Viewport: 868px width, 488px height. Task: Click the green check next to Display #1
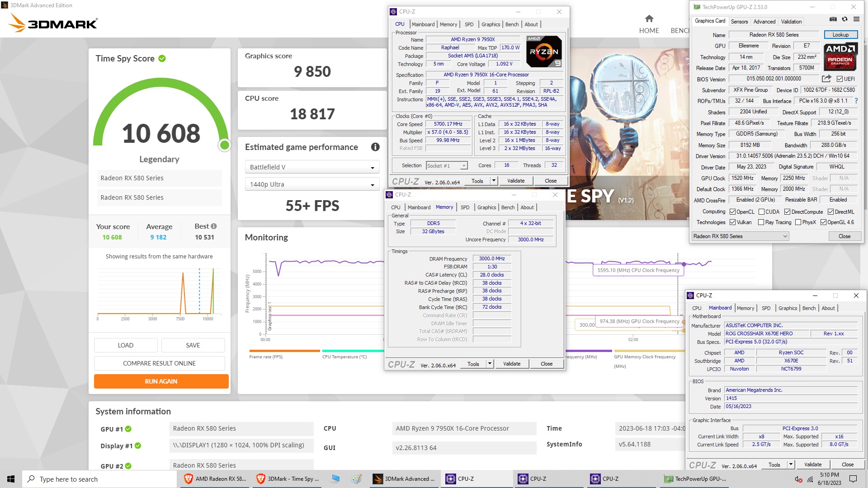point(138,446)
